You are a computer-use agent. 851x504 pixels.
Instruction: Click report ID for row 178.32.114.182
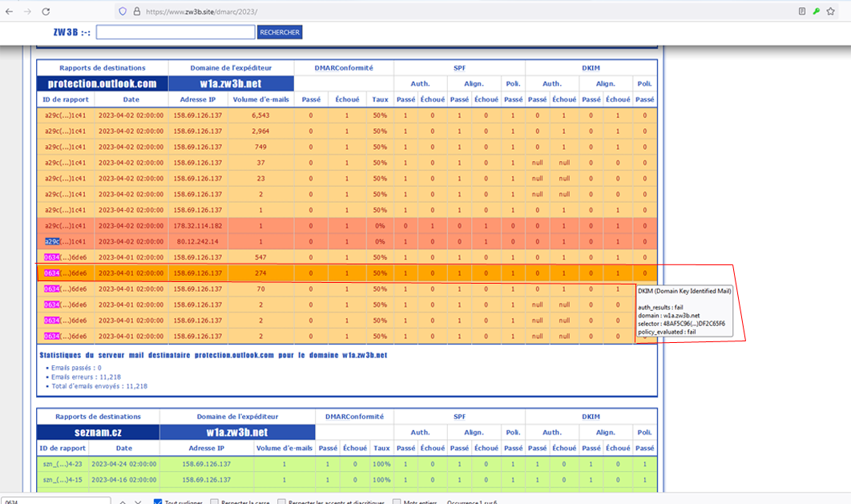pyautogui.click(x=65, y=226)
